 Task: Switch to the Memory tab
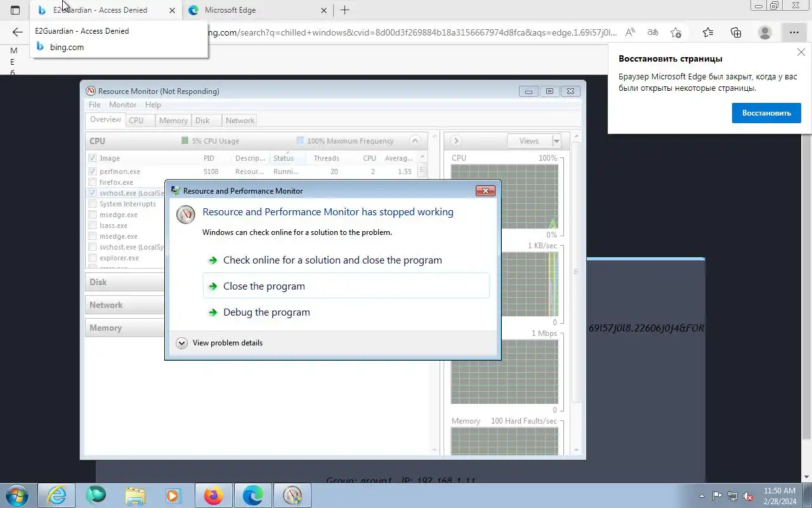(x=173, y=121)
